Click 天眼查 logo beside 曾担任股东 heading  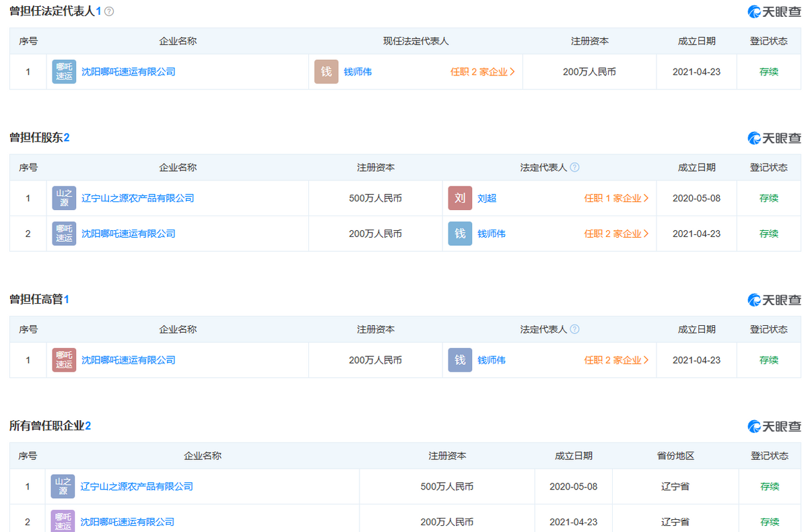click(774, 138)
